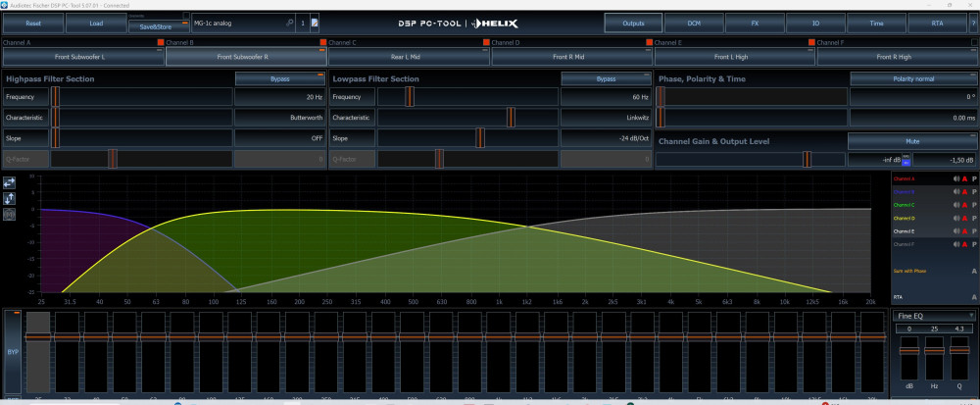The width and height of the screenshot is (980, 405).
Task: Click speaker icon for Channel C graph row
Action: (956, 205)
